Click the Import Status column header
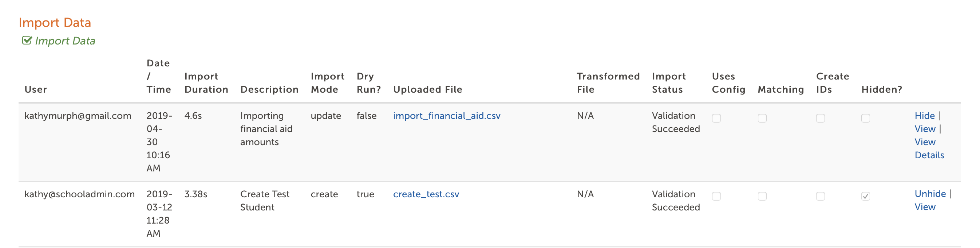 (x=669, y=83)
